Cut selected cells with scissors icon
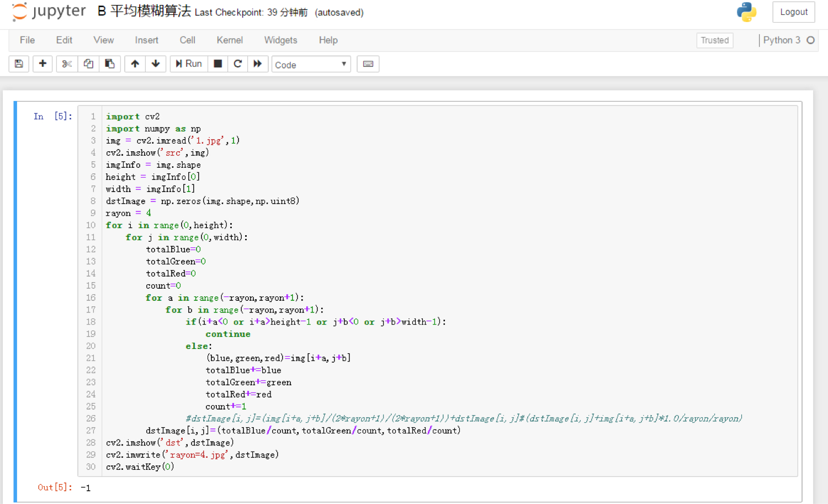 67,64
